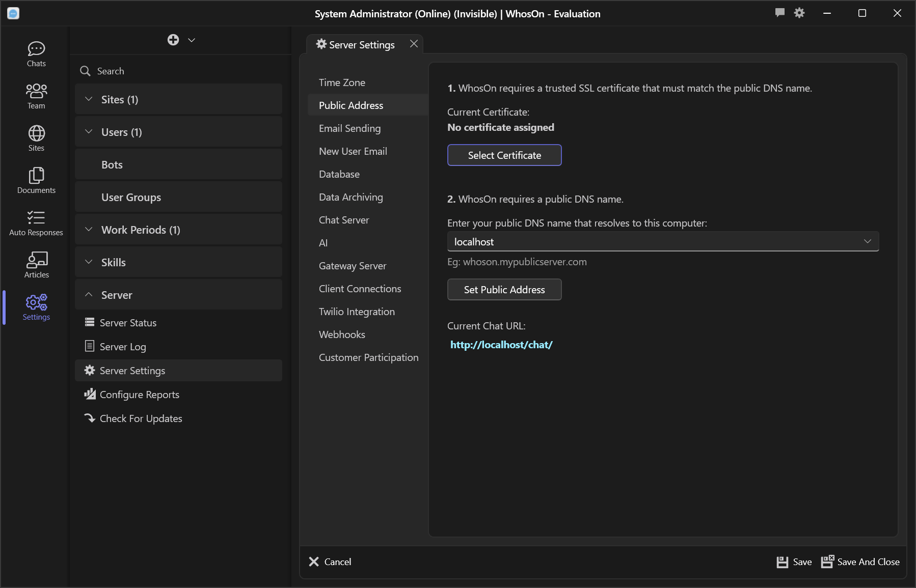Collapse the Server group chevron
The image size is (916, 588).
[x=89, y=294]
